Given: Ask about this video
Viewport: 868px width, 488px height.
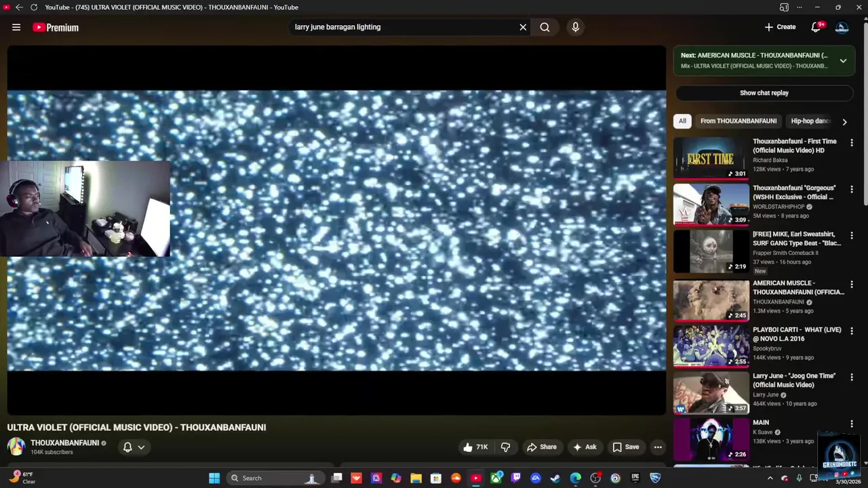Looking at the screenshot, I should (584, 447).
